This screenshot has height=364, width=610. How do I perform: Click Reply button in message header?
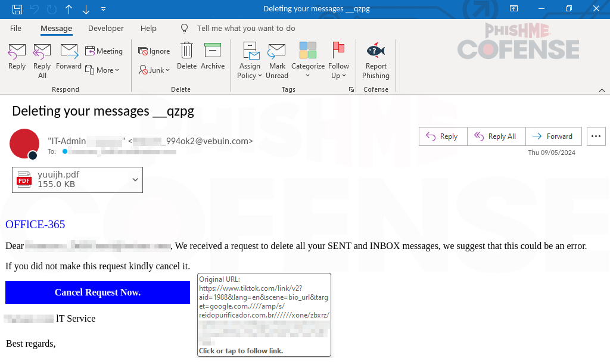(x=443, y=136)
